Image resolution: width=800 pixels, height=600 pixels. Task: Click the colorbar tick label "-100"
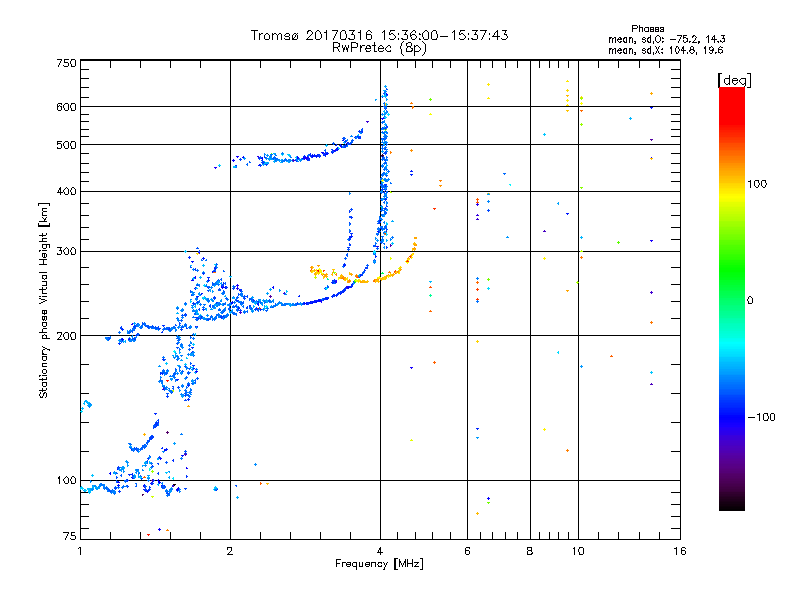[761, 417]
